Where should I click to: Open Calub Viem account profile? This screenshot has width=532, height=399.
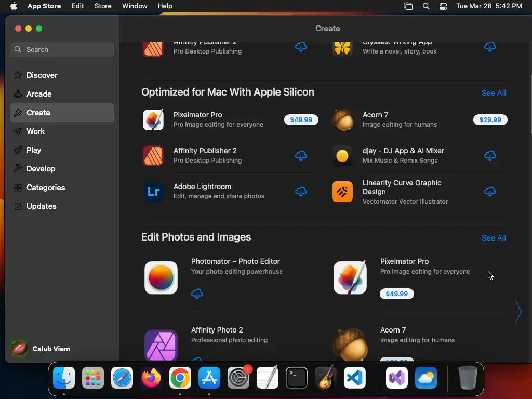tap(41, 349)
